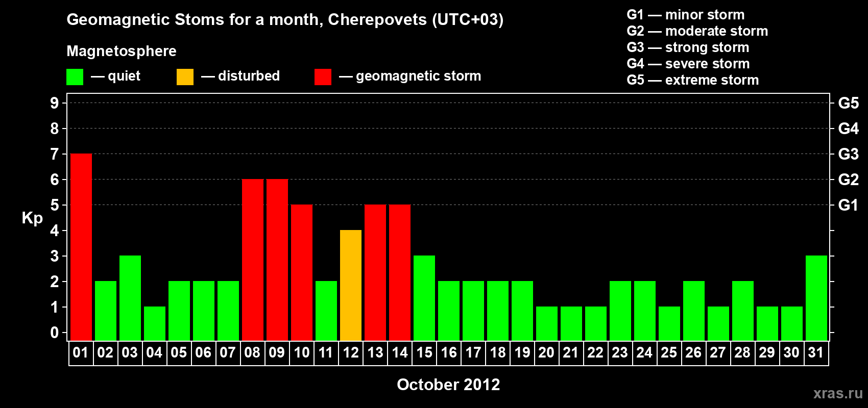868x408 pixels.
Task: Click the red bar for day 08
Action: 253,260
